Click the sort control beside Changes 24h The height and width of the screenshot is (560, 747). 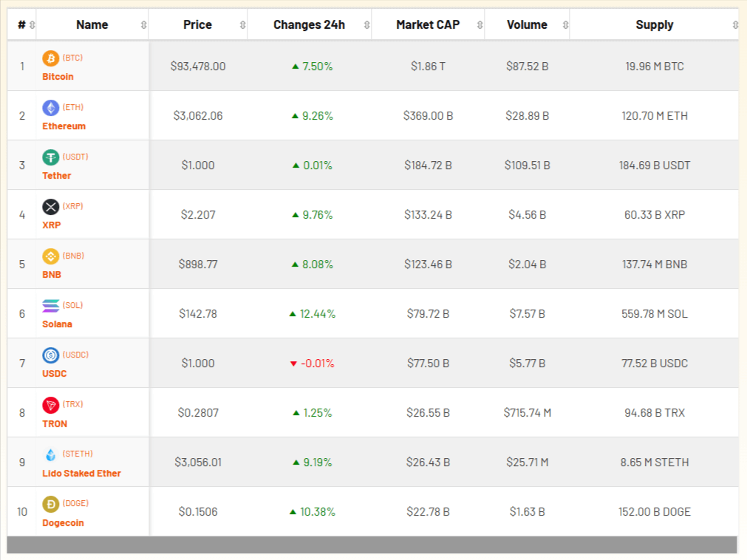click(x=369, y=24)
